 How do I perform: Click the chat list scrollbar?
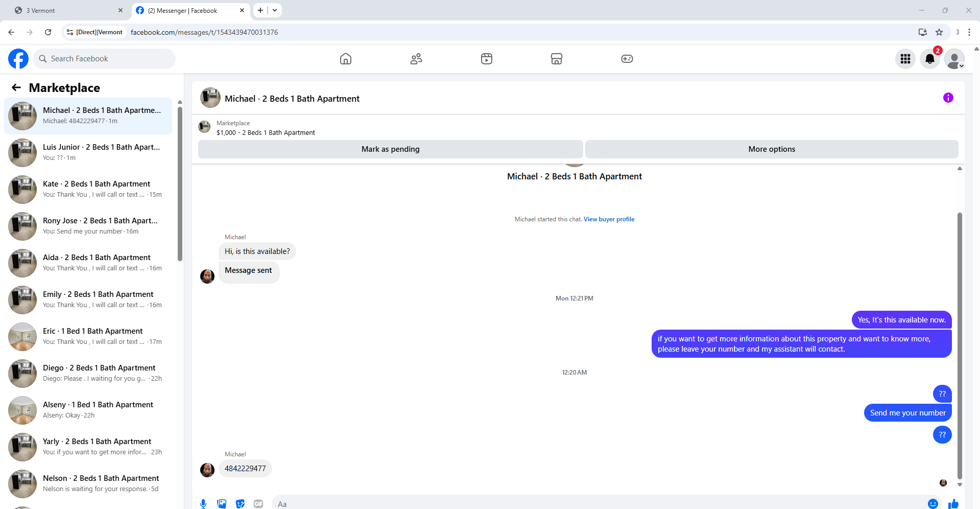tap(180, 184)
